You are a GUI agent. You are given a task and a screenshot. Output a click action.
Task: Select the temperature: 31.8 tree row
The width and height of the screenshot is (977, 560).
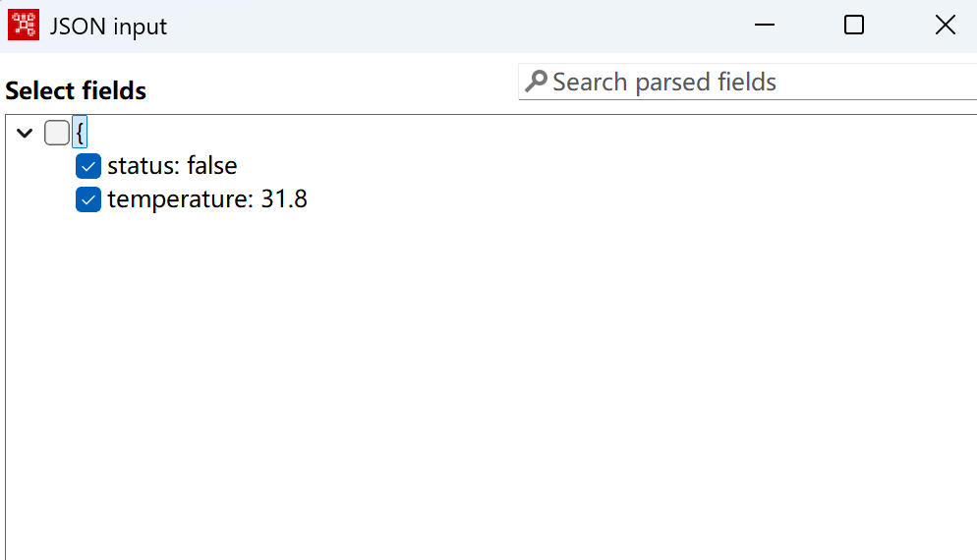206,199
